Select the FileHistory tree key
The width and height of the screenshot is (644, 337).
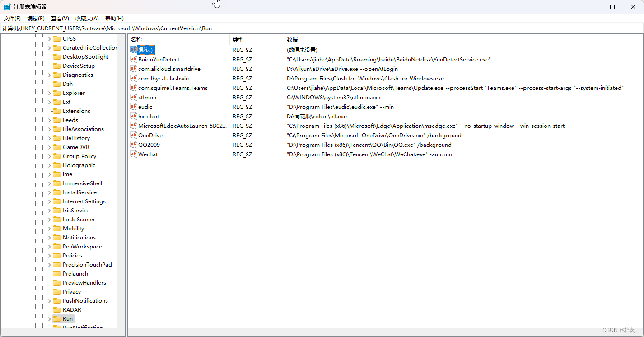pos(76,138)
